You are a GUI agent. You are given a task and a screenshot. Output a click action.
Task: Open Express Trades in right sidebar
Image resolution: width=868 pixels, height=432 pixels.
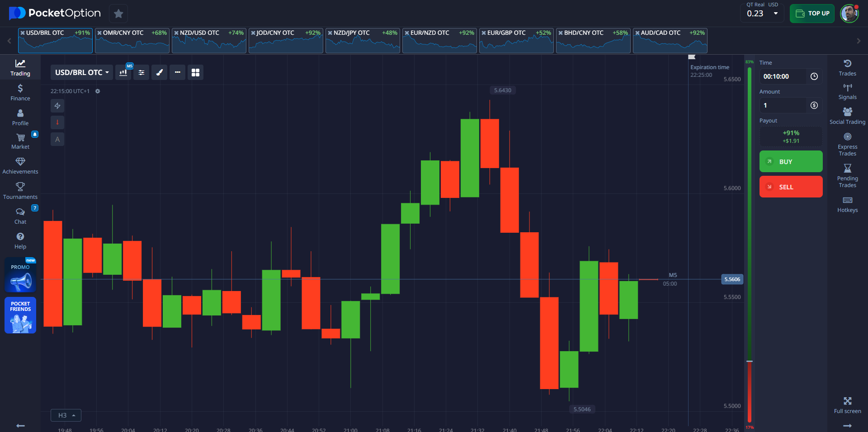pyautogui.click(x=847, y=144)
